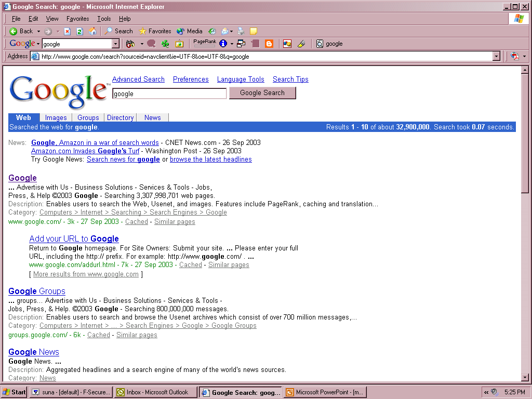
Task: Open the Address bar URL dropdown
Action: pos(496,57)
